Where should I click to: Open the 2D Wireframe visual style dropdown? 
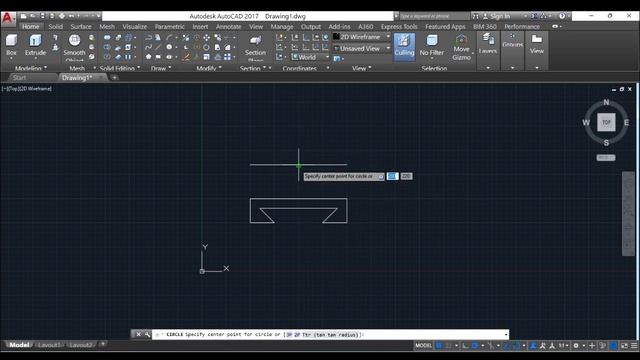[x=362, y=37]
